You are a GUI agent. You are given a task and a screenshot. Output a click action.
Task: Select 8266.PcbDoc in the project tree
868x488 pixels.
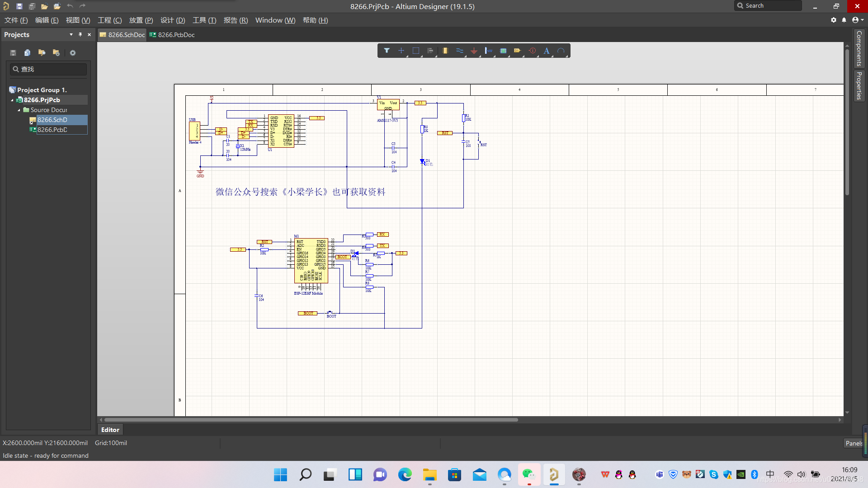[x=52, y=130]
